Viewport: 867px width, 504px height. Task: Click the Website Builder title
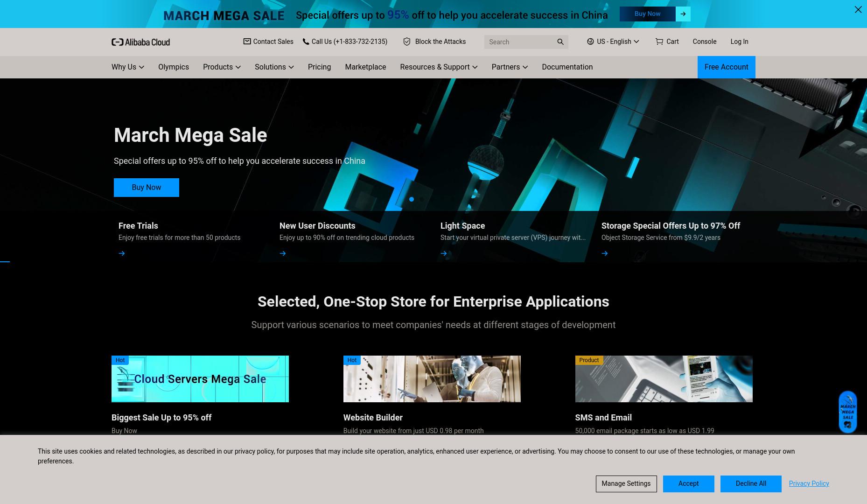click(373, 418)
